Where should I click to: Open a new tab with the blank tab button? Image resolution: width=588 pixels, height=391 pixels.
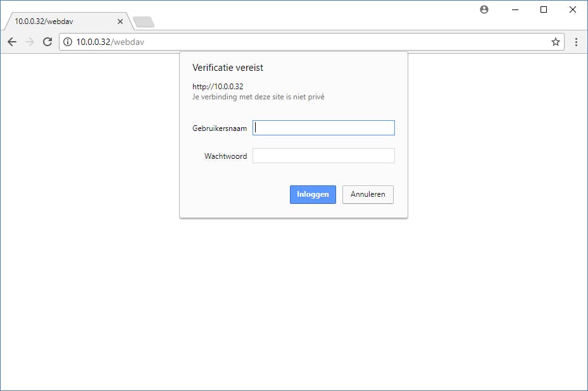click(x=144, y=22)
